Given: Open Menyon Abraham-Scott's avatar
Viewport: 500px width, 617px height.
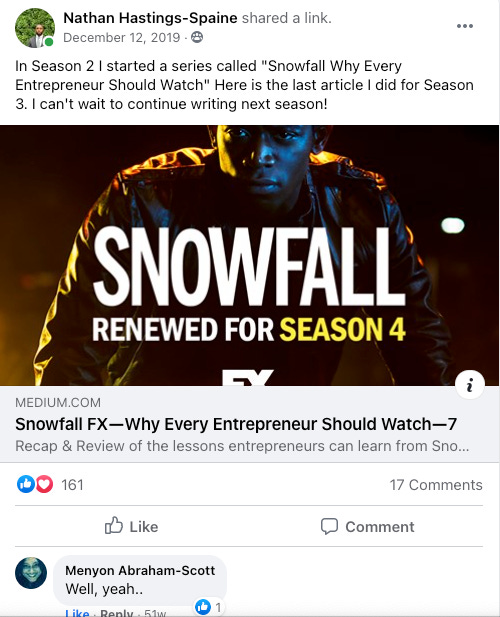Looking at the screenshot, I should click(31, 573).
